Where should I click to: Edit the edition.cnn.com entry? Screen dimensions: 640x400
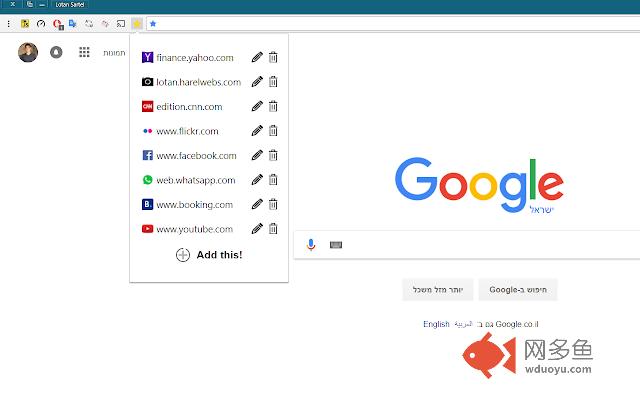click(x=257, y=106)
